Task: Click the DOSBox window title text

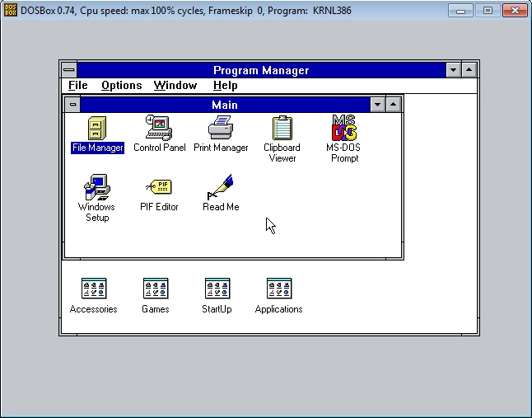Action: coord(186,11)
